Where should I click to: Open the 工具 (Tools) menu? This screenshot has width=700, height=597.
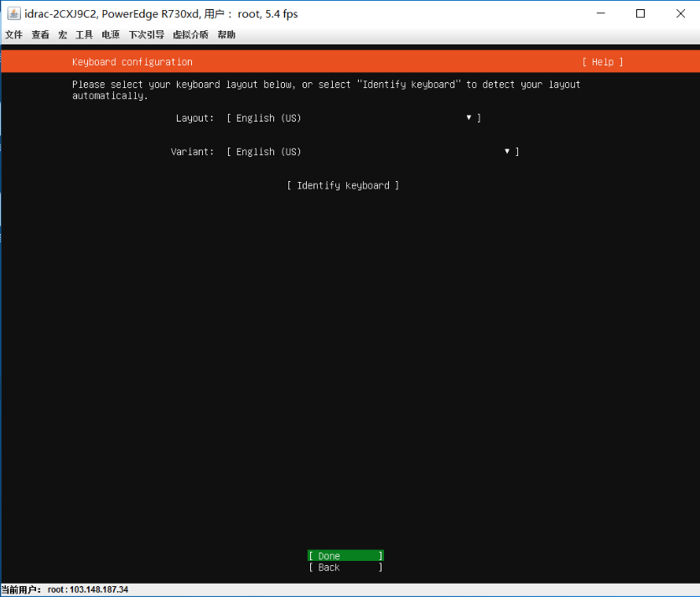pos(84,35)
